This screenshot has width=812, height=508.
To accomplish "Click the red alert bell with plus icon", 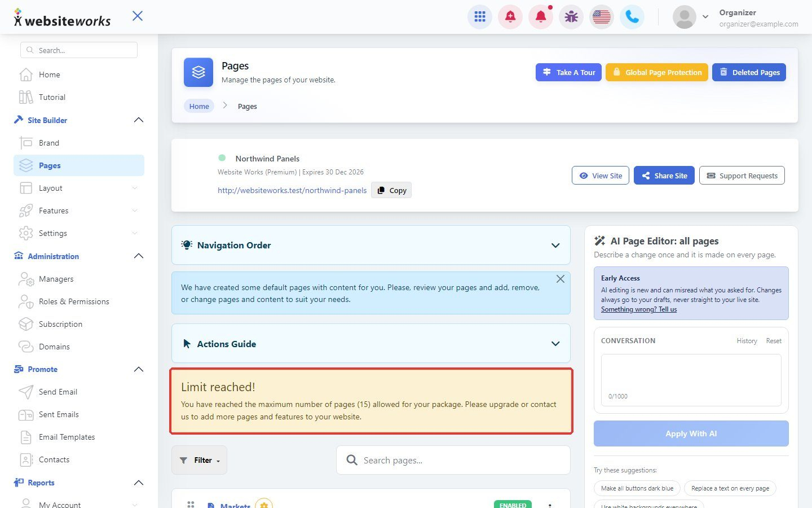I will click(x=510, y=17).
